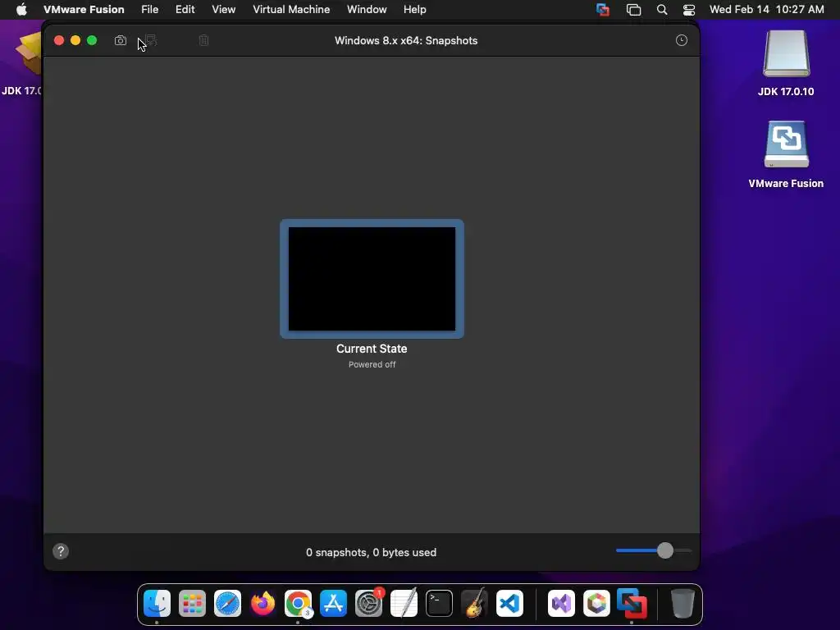Minimize the Snapshots window

75,41
